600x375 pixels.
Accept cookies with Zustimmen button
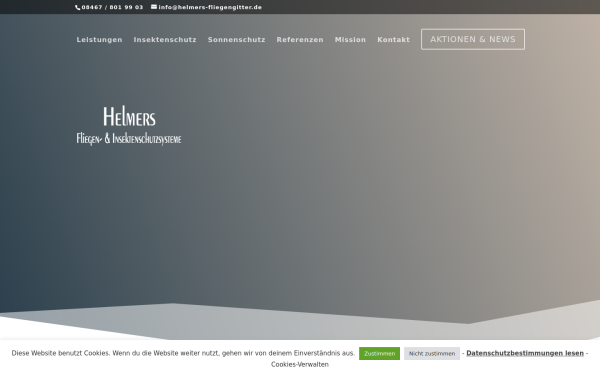[380, 354]
